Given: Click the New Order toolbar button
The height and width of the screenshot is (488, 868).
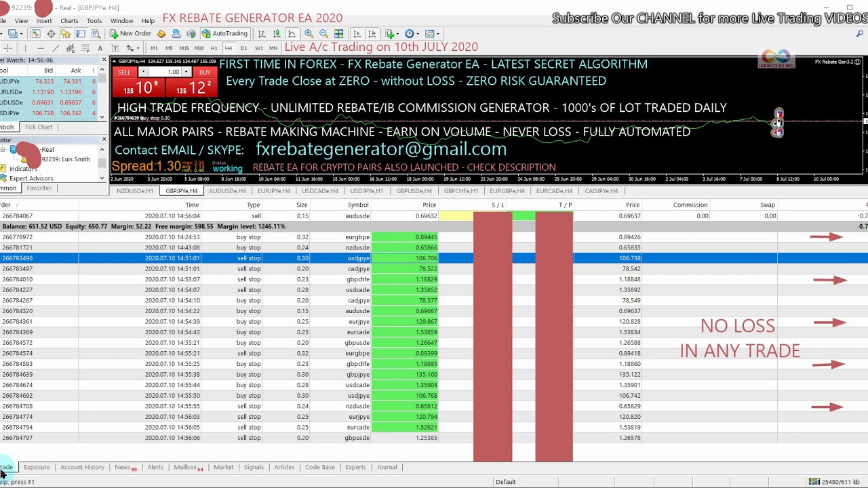Looking at the screenshot, I should [x=130, y=33].
